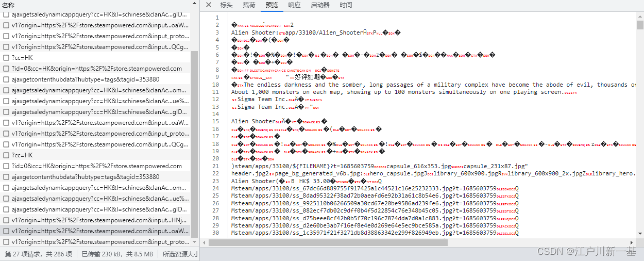Click status text 第 27 项请求，共 286 项
This screenshot has height=261, width=644.
tap(39, 254)
